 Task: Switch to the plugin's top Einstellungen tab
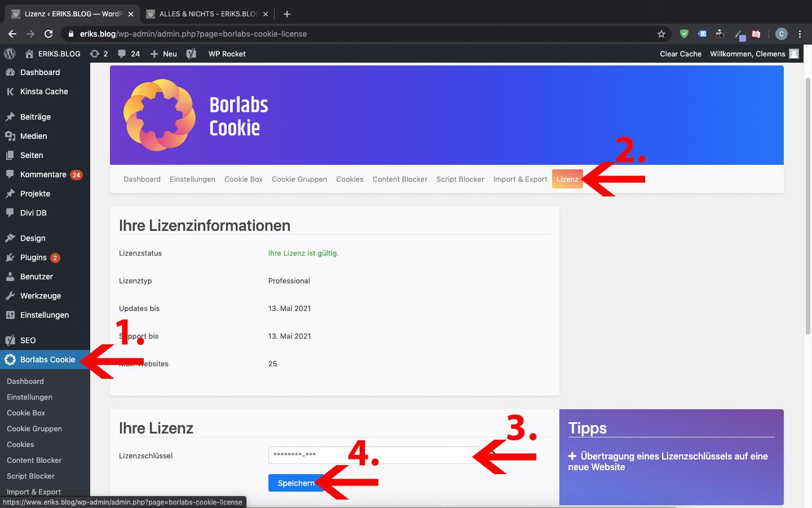tap(192, 179)
